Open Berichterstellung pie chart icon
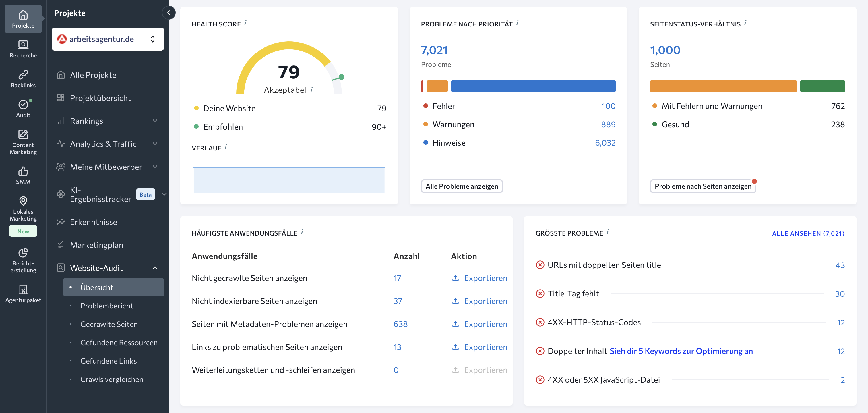 click(23, 253)
